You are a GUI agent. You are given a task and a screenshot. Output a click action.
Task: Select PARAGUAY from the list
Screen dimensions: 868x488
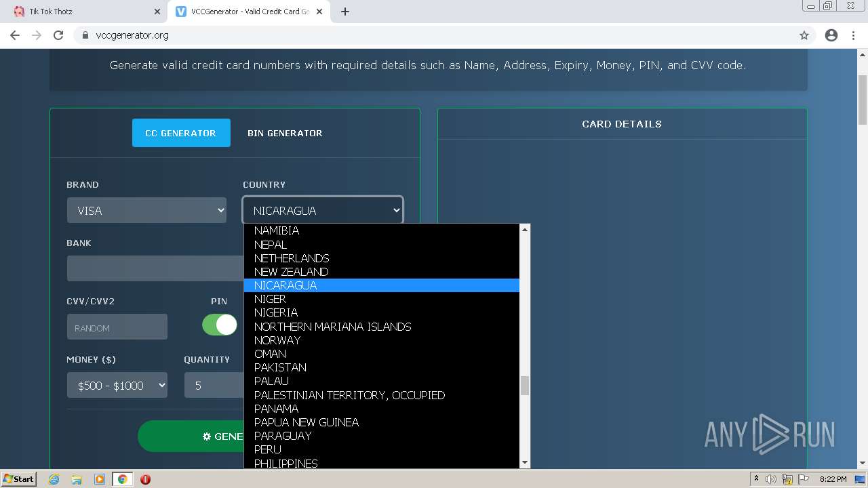tap(382, 436)
